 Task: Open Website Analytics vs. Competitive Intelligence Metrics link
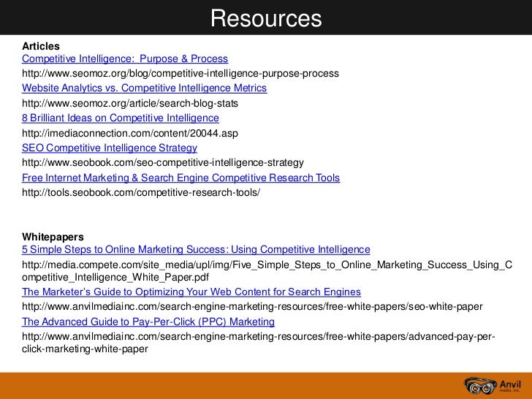(x=144, y=88)
